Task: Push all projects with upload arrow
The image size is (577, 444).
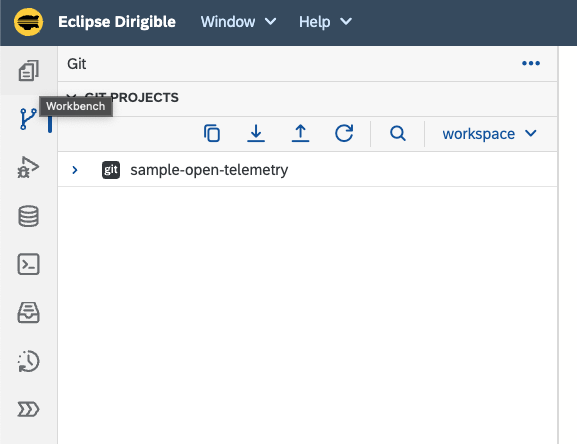Action: tap(300, 134)
